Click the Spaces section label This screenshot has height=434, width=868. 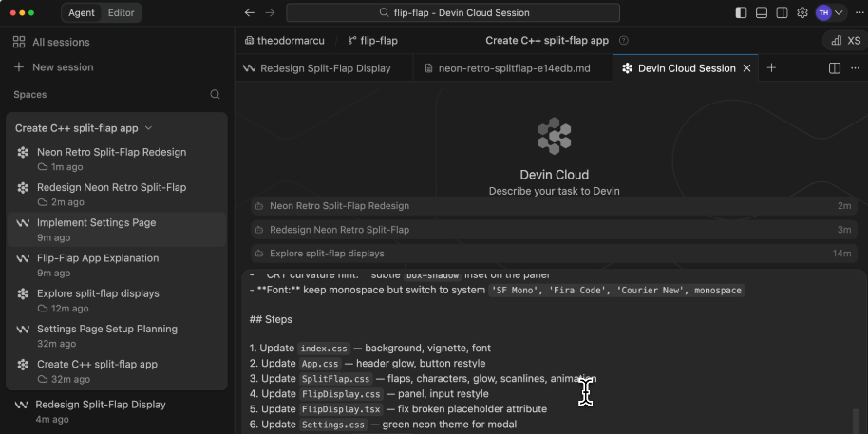[29, 95]
